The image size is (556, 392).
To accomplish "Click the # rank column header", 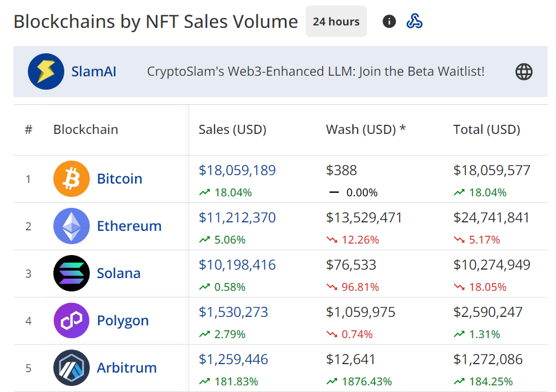I will (x=28, y=130).
